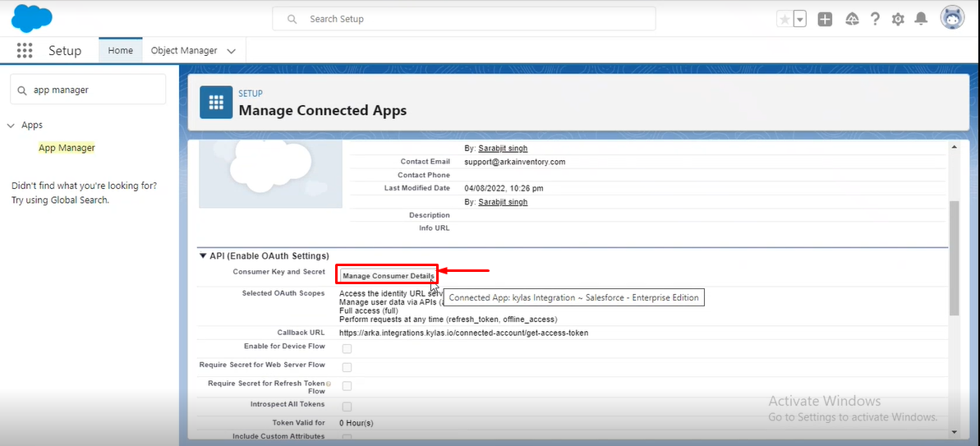This screenshot has height=446, width=980.
Task: Collapse the Apps section in sidebar
Action: click(10, 126)
